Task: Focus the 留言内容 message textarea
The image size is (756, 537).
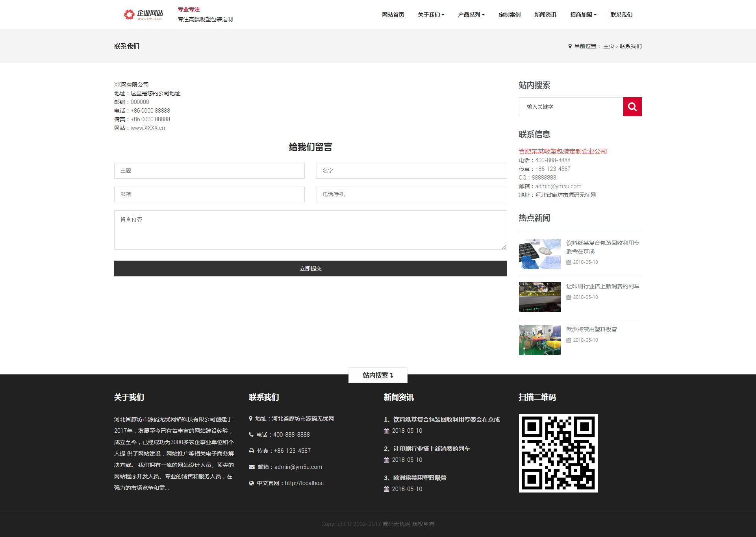Action: tap(310, 230)
